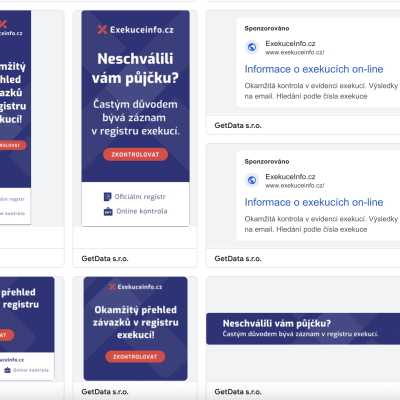Open the second 'Informace o exekucích on-line' link
The image size is (400, 400).
coord(314,202)
